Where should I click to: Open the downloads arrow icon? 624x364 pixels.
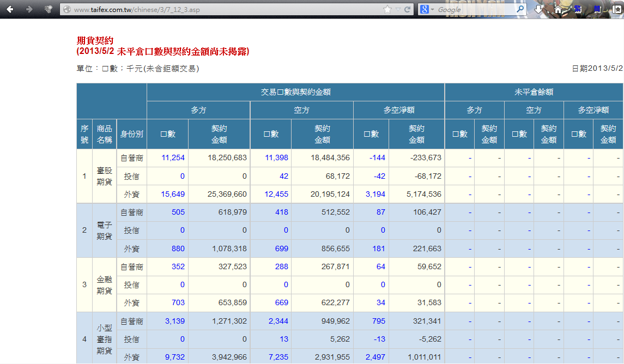(x=538, y=9)
